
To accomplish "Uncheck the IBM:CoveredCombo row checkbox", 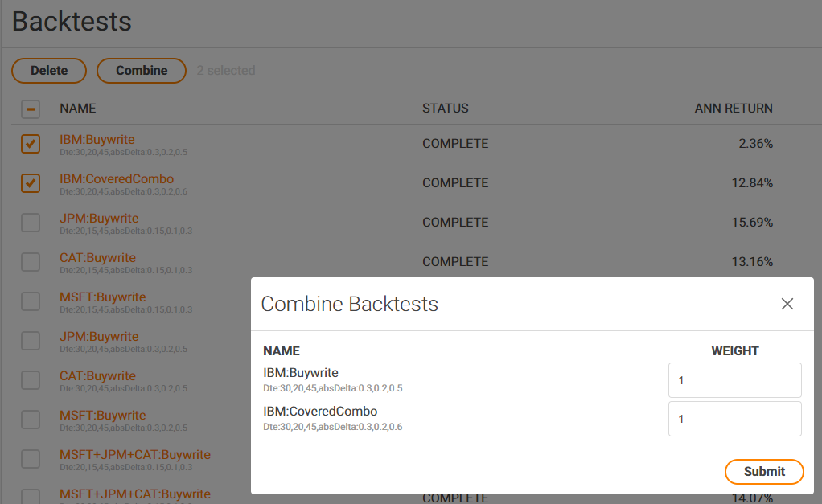I will point(31,183).
